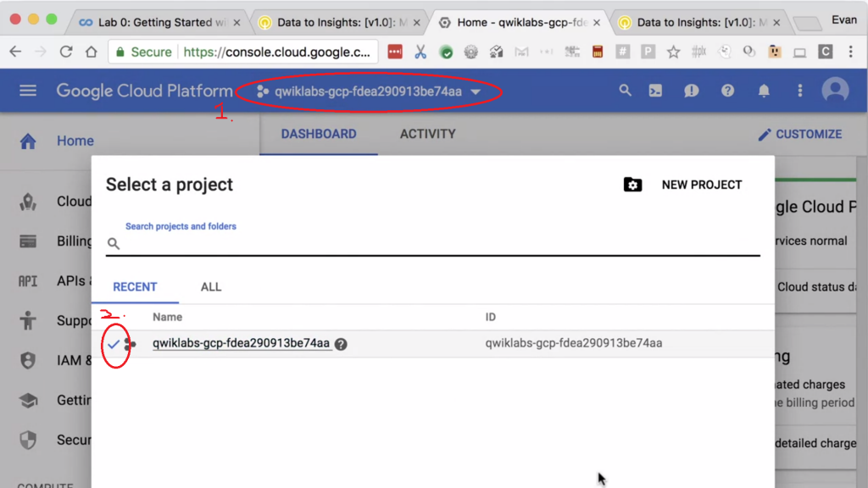868x488 pixels.
Task: Switch to the Recent tab
Action: click(x=135, y=287)
